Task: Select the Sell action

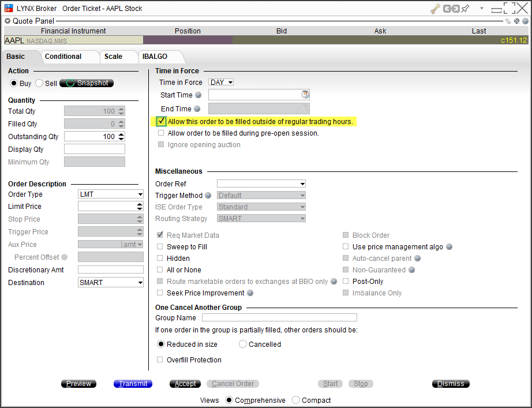Action: pyautogui.click(x=39, y=83)
